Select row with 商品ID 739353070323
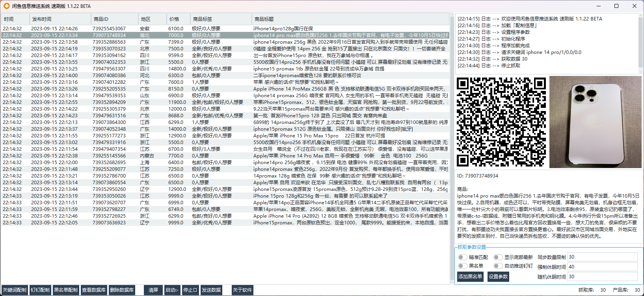Viewport: 644px width, 296px height. tap(225, 49)
